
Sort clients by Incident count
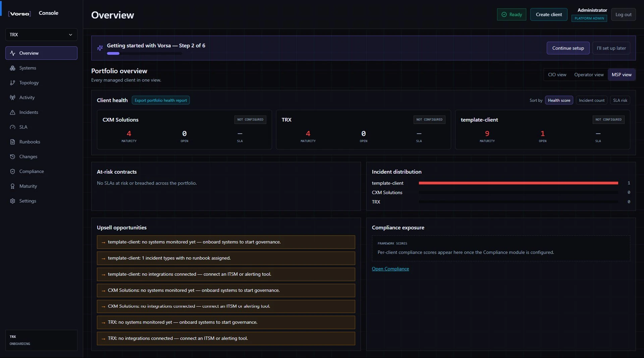tap(592, 100)
